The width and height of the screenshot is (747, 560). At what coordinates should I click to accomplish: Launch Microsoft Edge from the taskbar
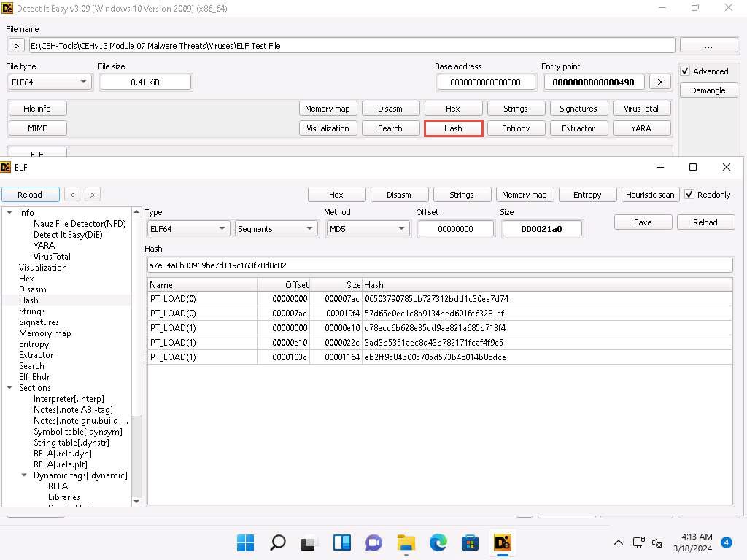(x=438, y=542)
